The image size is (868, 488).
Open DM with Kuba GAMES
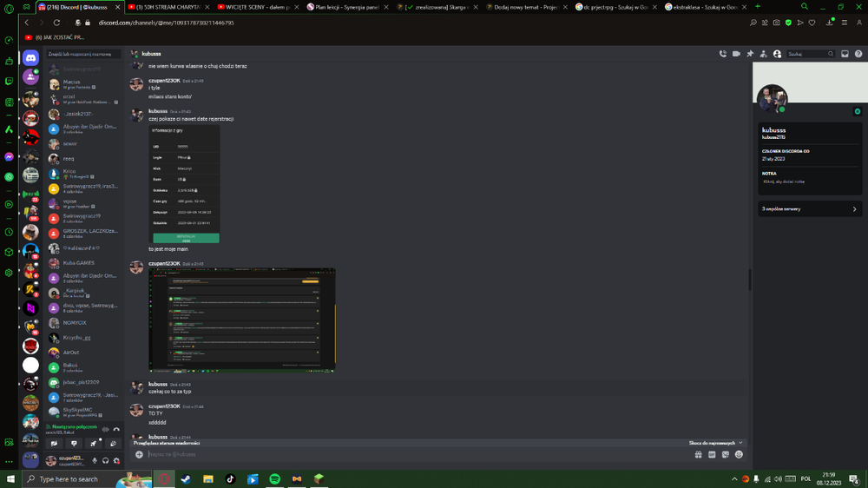pyautogui.click(x=84, y=263)
